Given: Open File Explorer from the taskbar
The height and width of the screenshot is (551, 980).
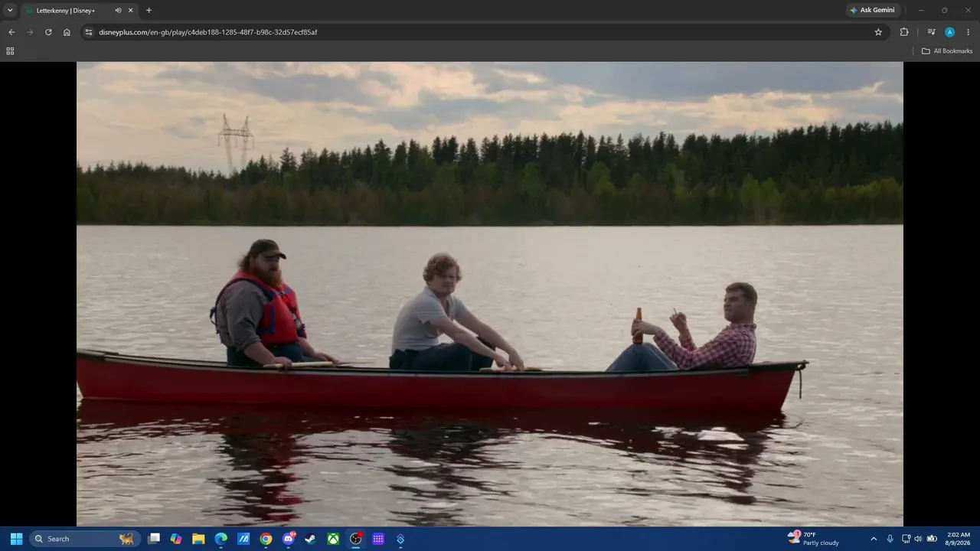Looking at the screenshot, I should click(198, 539).
